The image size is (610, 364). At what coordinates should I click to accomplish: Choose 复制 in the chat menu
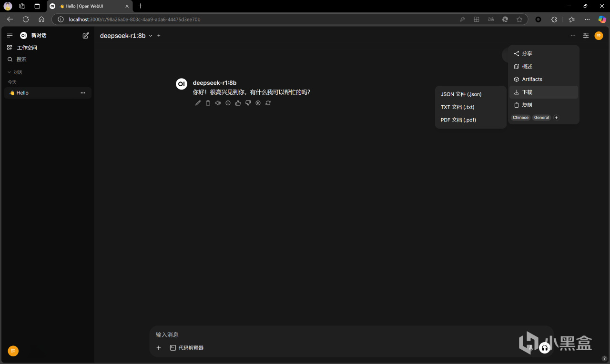tap(544, 105)
